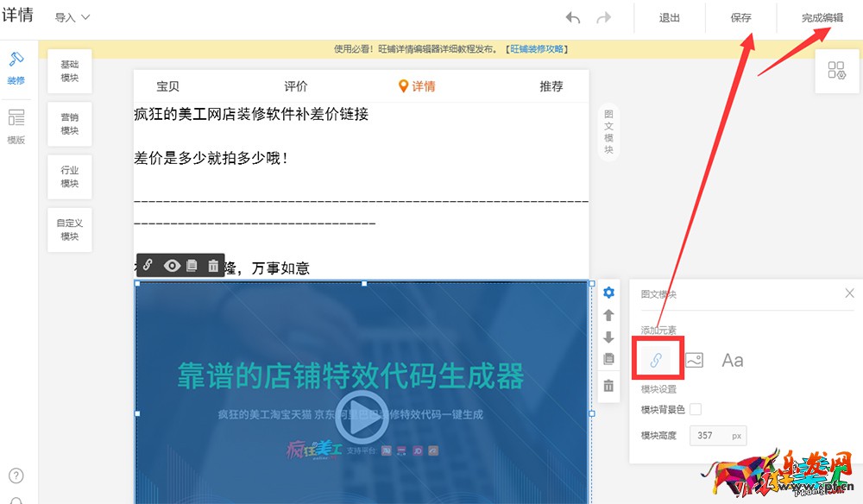This screenshot has width=863, height=504.
Task: Add an image element
Action: click(x=694, y=360)
